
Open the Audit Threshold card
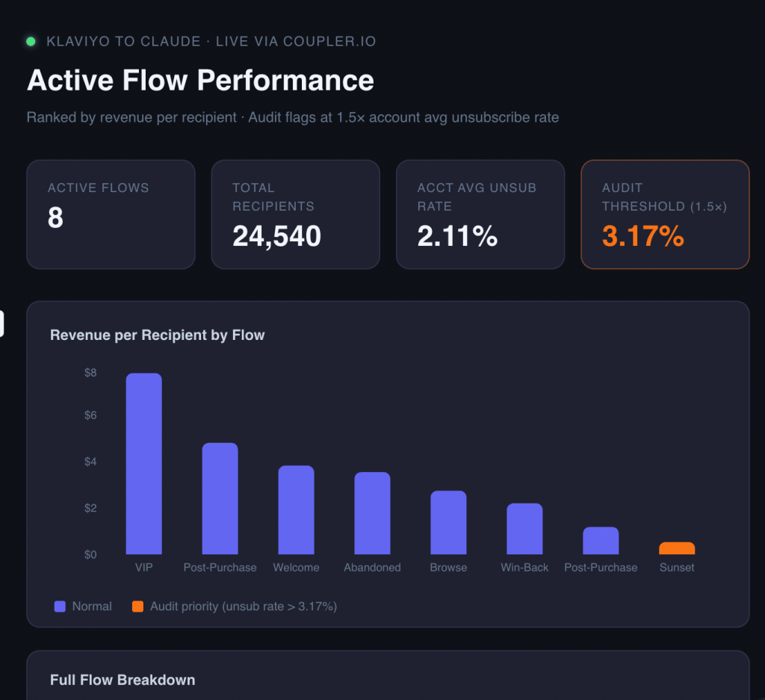pyautogui.click(x=665, y=214)
